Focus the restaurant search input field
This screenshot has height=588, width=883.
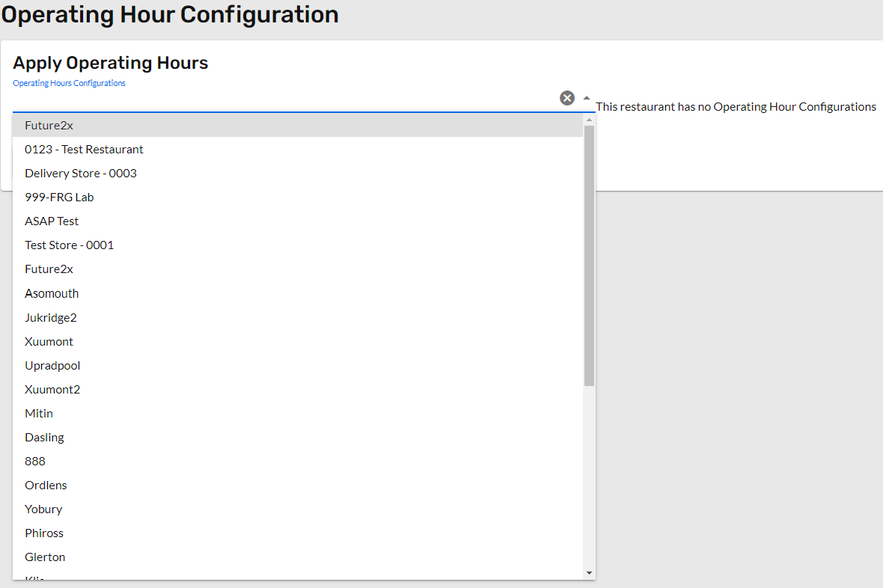point(284,99)
